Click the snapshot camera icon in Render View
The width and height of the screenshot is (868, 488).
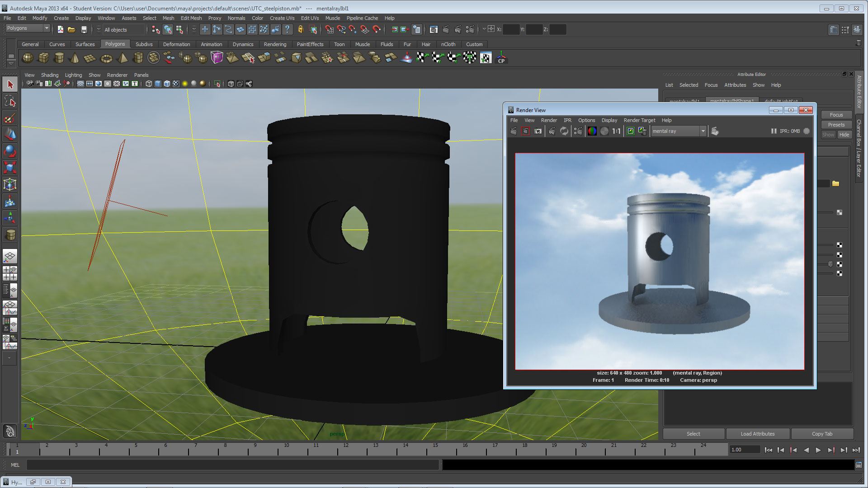[538, 131]
